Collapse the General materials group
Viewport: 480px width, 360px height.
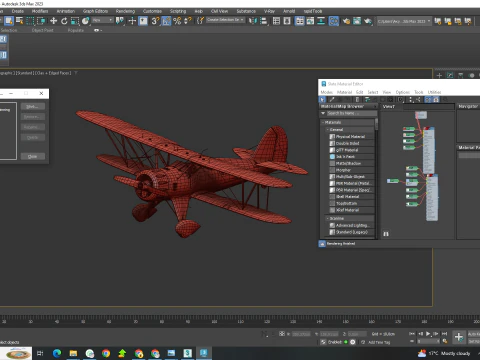click(x=328, y=129)
